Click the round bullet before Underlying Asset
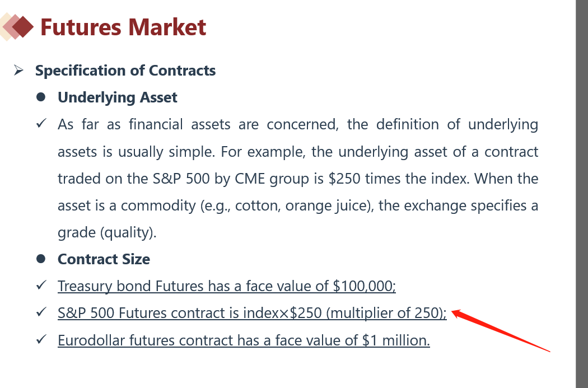Image resolution: width=588 pixels, height=388 pixels. click(40, 97)
